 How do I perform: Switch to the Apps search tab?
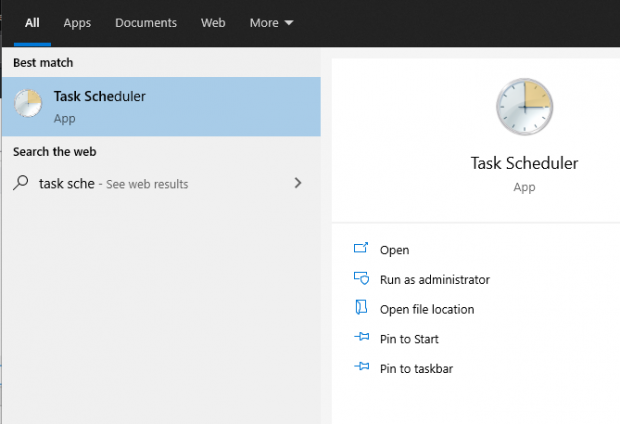pos(77,23)
